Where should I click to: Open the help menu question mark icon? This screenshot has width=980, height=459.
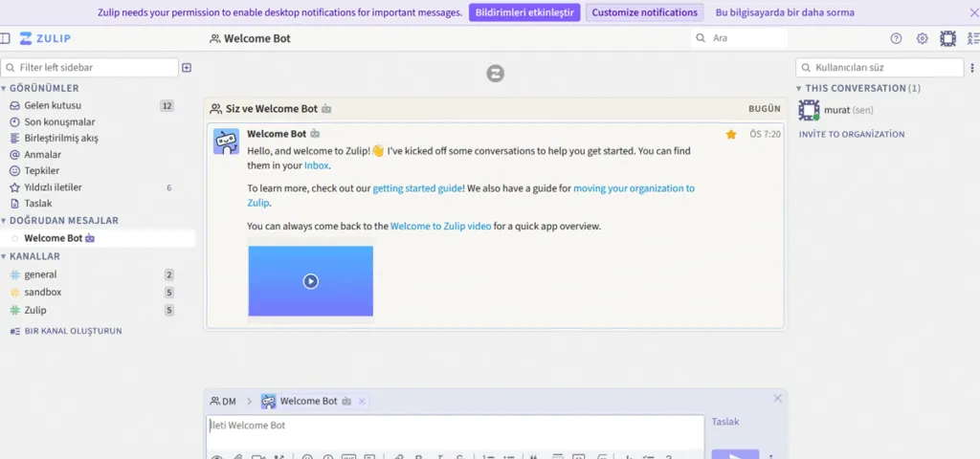(x=896, y=39)
